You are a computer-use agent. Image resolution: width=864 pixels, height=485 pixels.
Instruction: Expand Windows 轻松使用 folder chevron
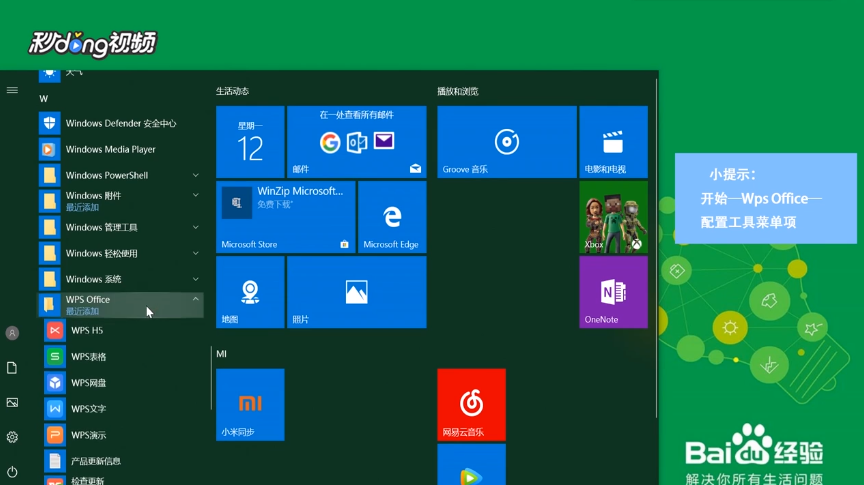tap(196, 253)
